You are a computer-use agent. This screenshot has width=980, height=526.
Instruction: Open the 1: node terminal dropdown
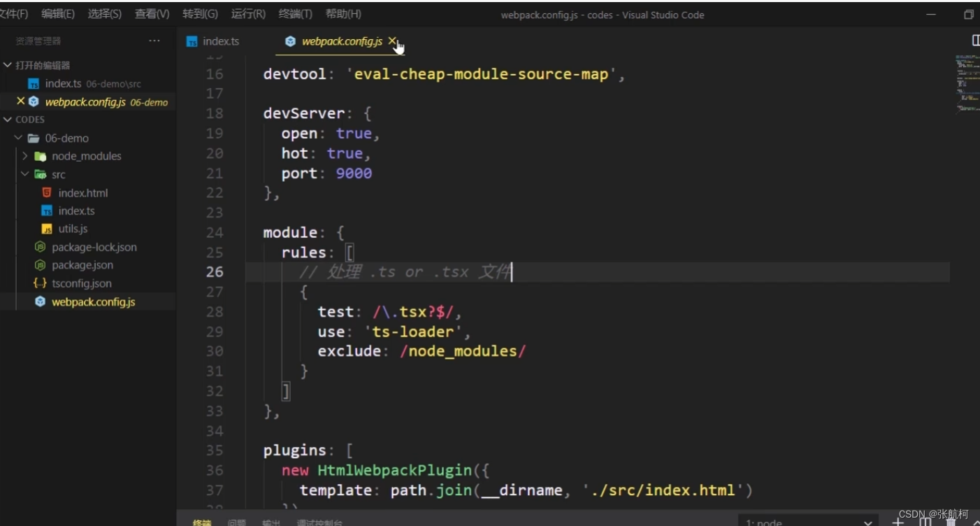809,522
